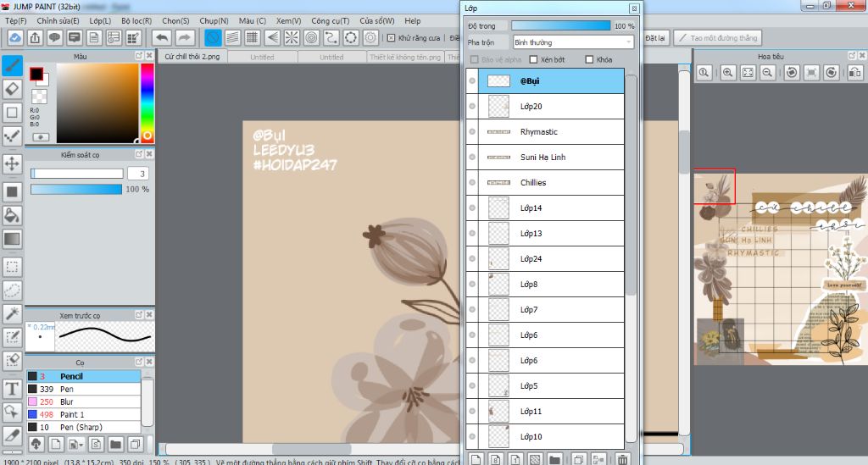Select the Lớp24 layer row
The image size is (868, 465).
pyautogui.click(x=545, y=259)
